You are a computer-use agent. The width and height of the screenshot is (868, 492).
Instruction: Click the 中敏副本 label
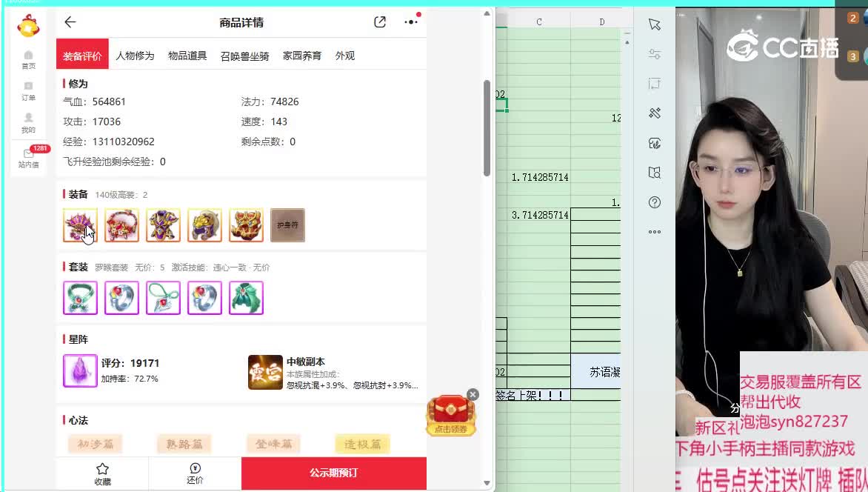click(x=306, y=362)
